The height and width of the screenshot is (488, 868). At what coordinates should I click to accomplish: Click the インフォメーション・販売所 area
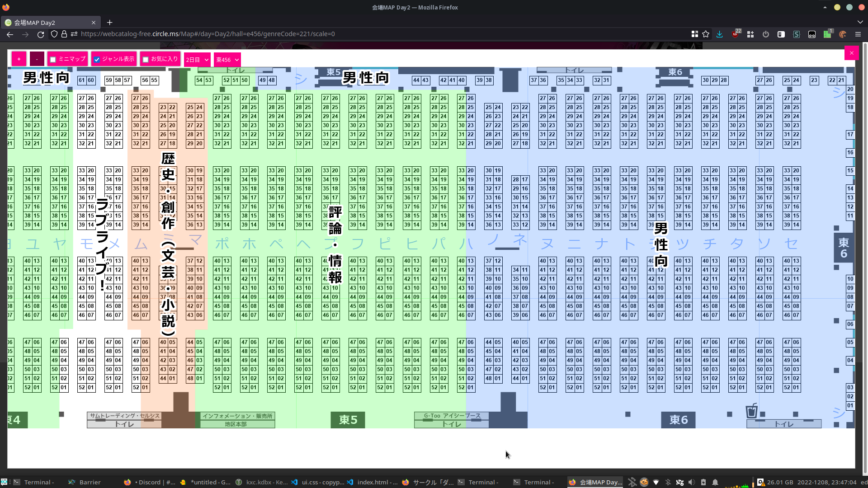(237, 416)
